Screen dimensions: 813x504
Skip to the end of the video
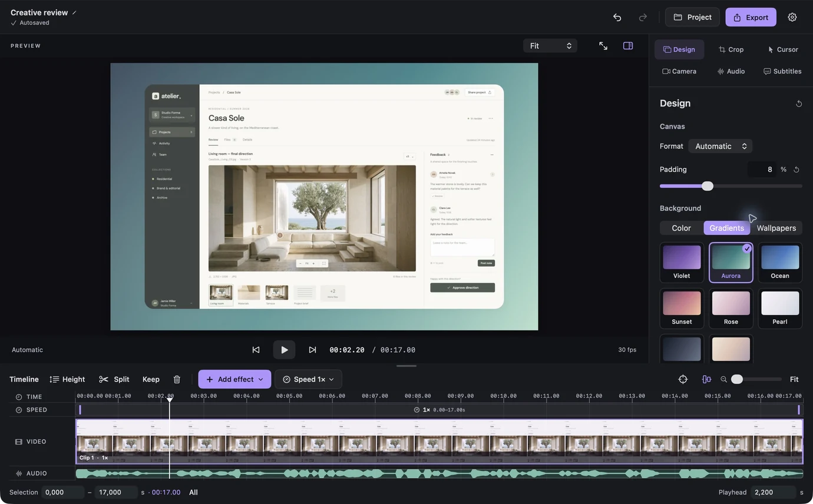312,350
